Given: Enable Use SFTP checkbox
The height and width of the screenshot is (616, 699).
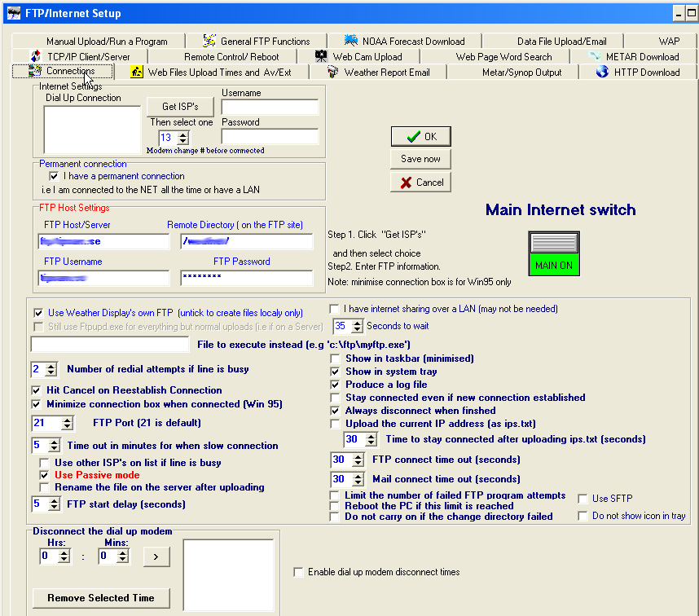Looking at the screenshot, I should (x=582, y=499).
